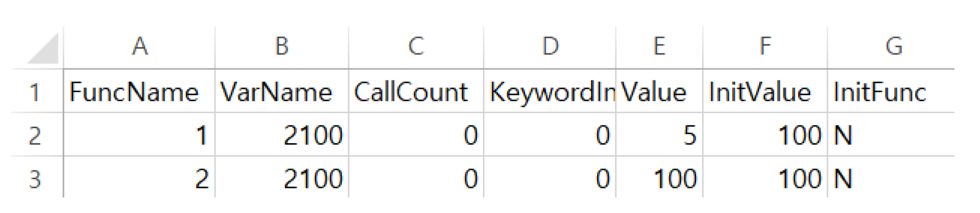This screenshot has height=213, width=980.
Task: Select column B header
Action: click(282, 47)
